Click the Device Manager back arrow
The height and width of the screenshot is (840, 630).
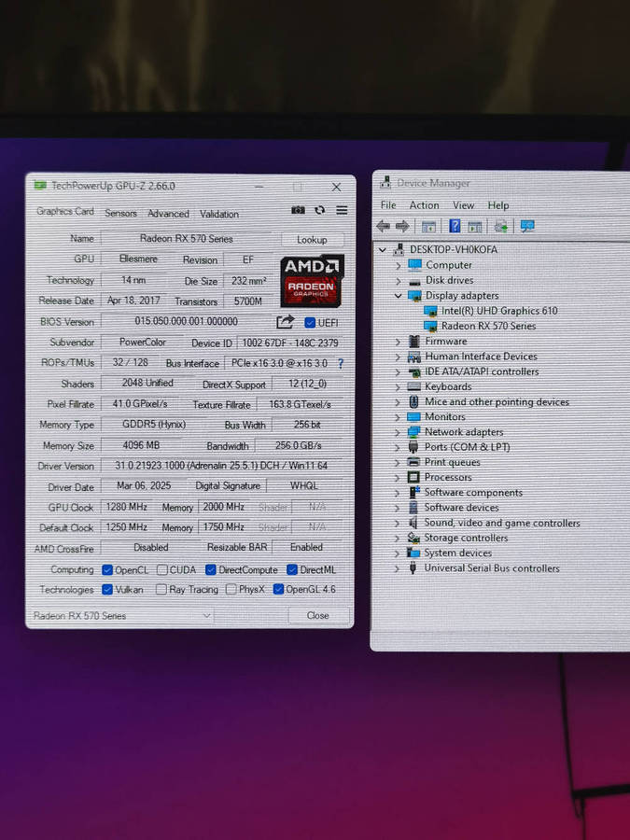click(x=383, y=227)
